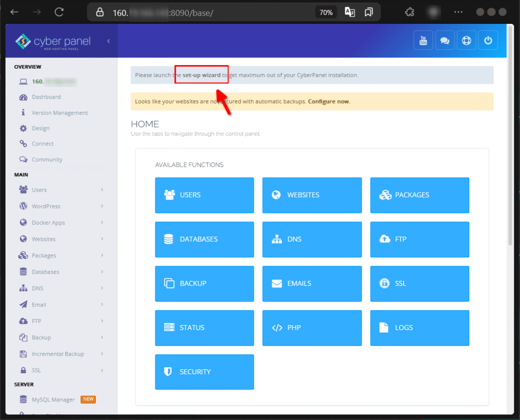
Task: Launch the set-up wizard link
Action: pyautogui.click(x=201, y=75)
